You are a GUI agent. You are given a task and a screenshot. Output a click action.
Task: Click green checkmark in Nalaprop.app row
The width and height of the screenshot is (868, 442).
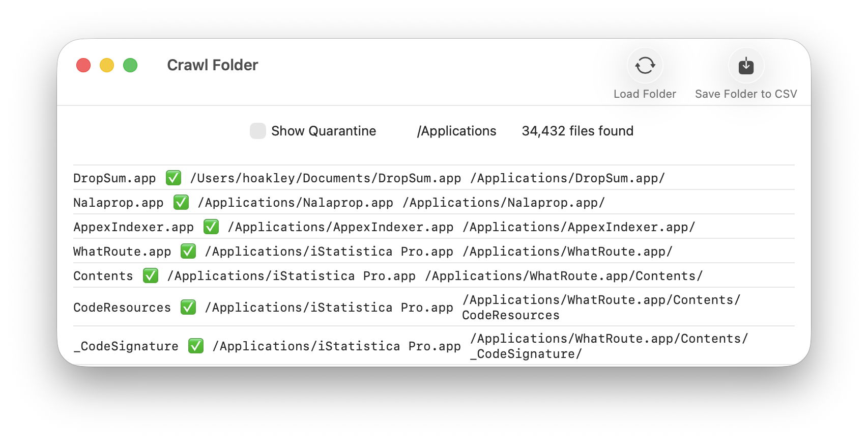(181, 203)
